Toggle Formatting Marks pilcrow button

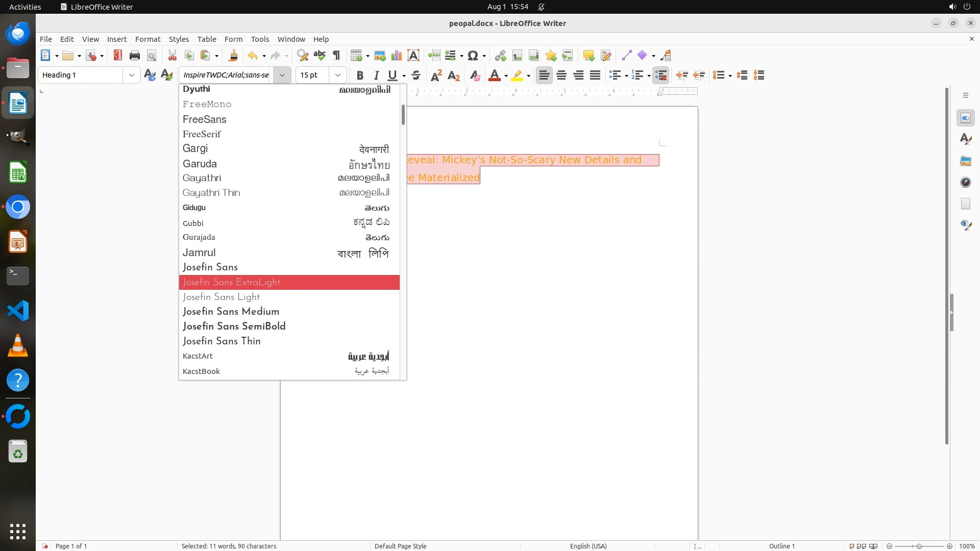[x=336, y=56]
